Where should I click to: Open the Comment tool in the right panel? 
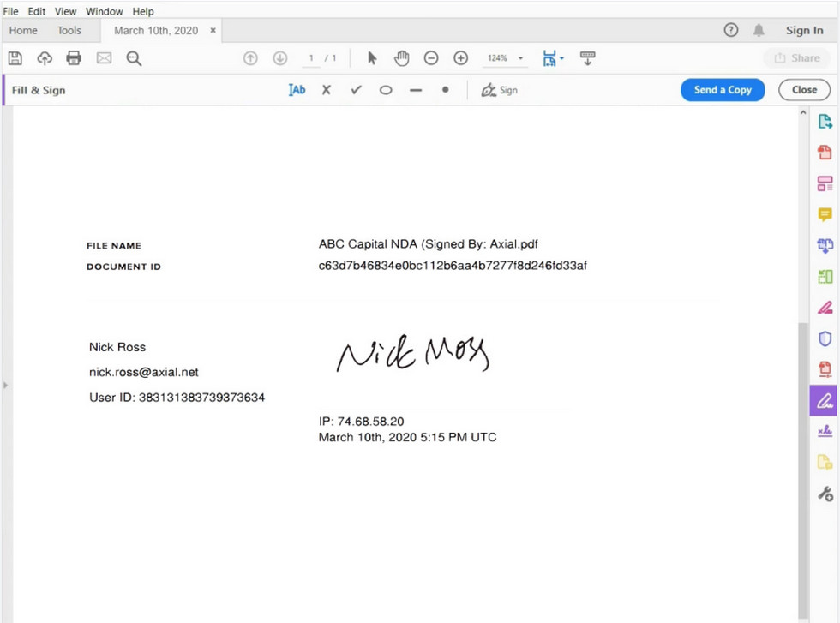[825, 214]
